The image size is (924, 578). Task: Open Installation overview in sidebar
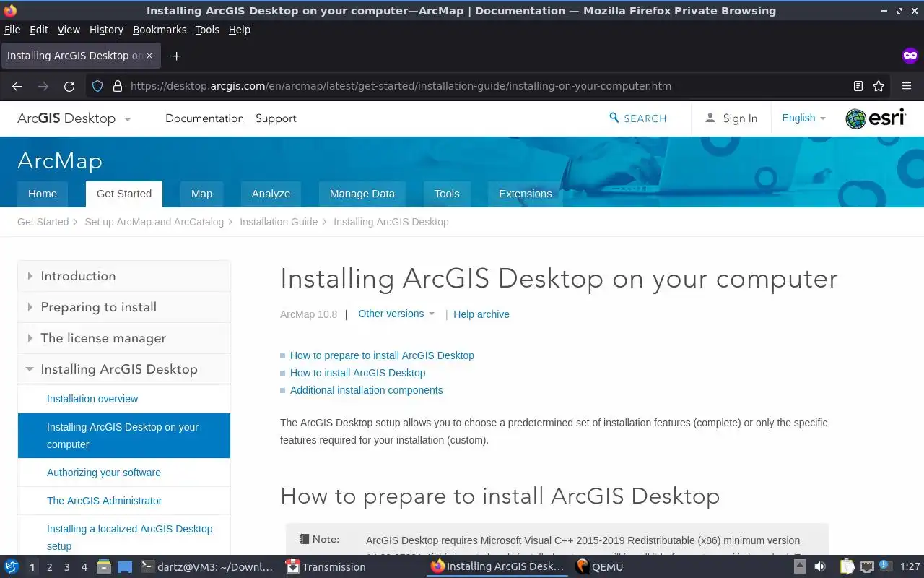coord(92,399)
